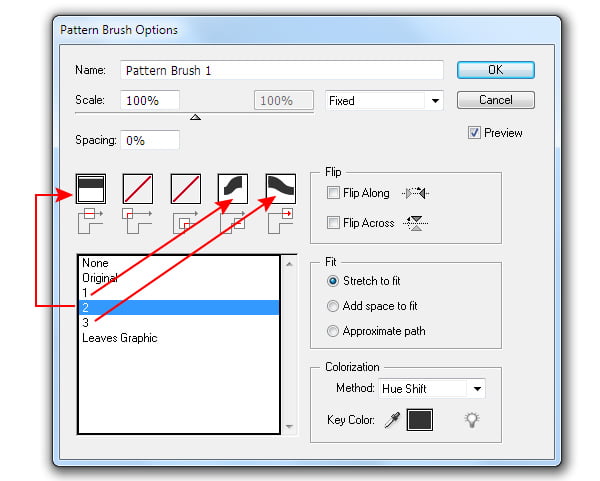Choose None in the pattern list
The height and width of the screenshot is (481, 600).
pyautogui.click(x=179, y=263)
